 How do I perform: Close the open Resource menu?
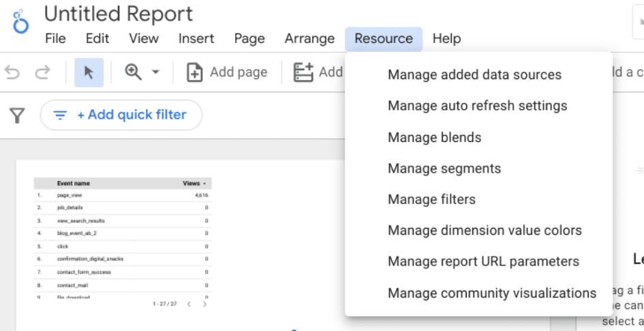point(384,39)
